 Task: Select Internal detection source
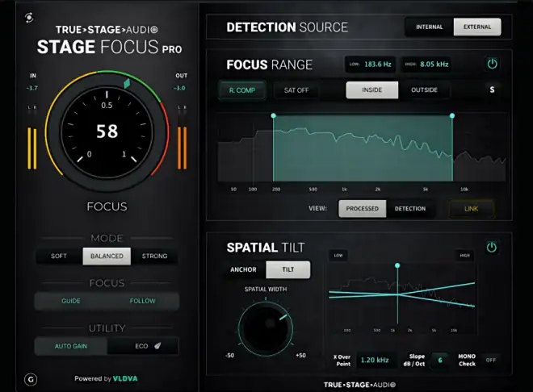click(430, 27)
